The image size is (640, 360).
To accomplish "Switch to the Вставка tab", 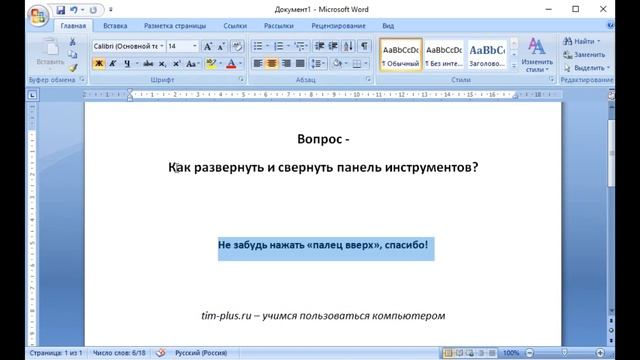I will (x=115, y=26).
